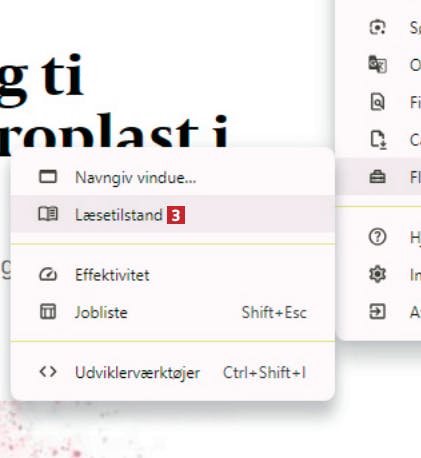Click the question-mark help icon
This screenshot has width=421, height=458.
[377, 237]
